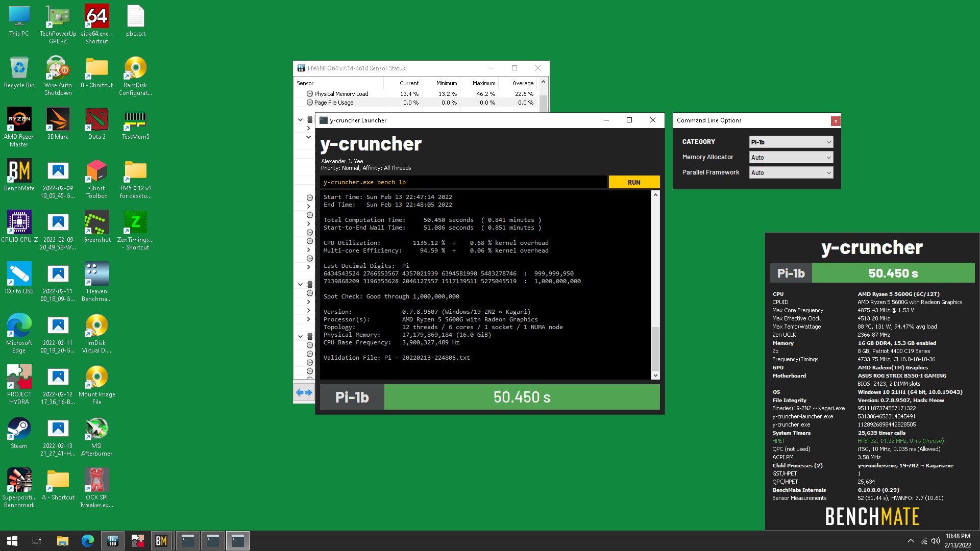Open ISO to USB tool
980x551 pixels.
[x=19, y=279]
